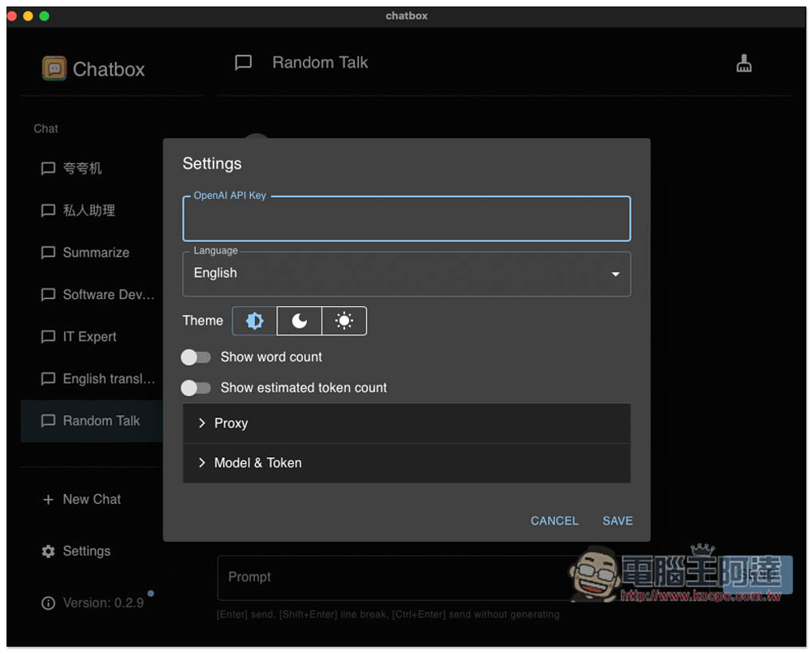
Task: Open the Summarize chat
Action: [x=96, y=253]
